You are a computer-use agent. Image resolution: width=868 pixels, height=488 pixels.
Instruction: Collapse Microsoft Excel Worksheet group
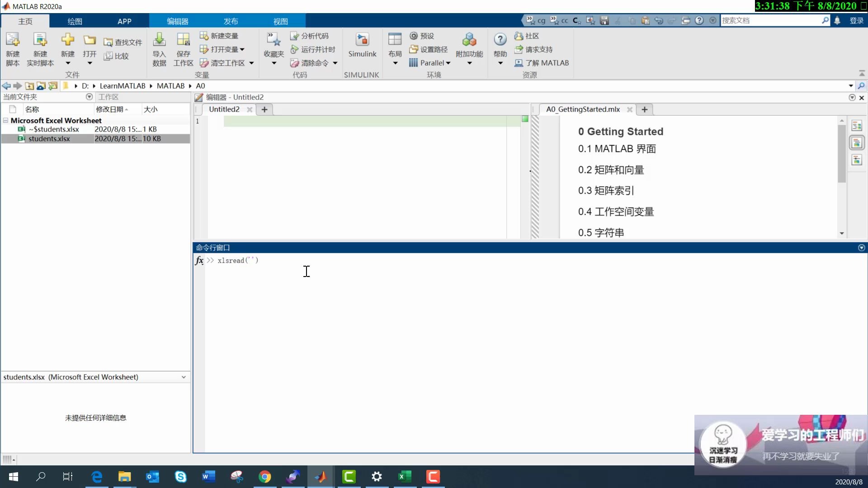pyautogui.click(x=5, y=120)
